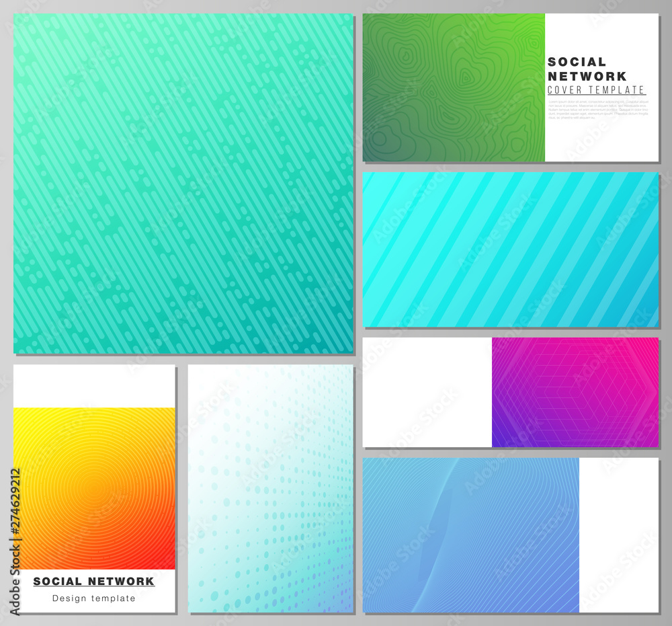This screenshot has height=626, width=672.
Task: Click the 'COVER TEMPLATE' subtitle text
Action: [596, 90]
